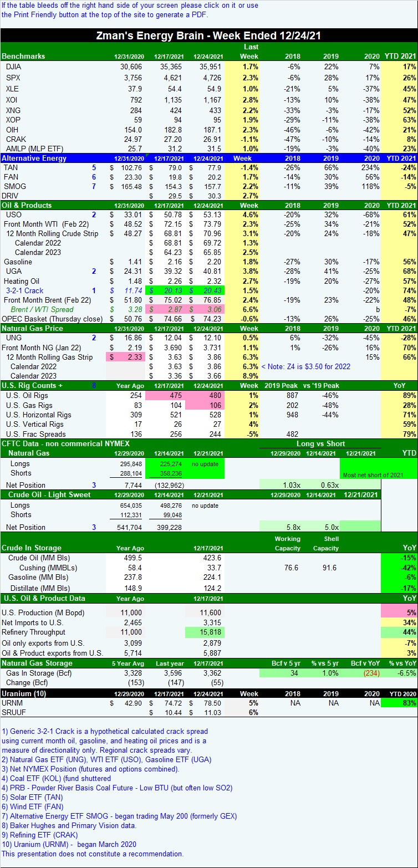Click 'Front Month NG (Jan 22)' label

click(42, 347)
